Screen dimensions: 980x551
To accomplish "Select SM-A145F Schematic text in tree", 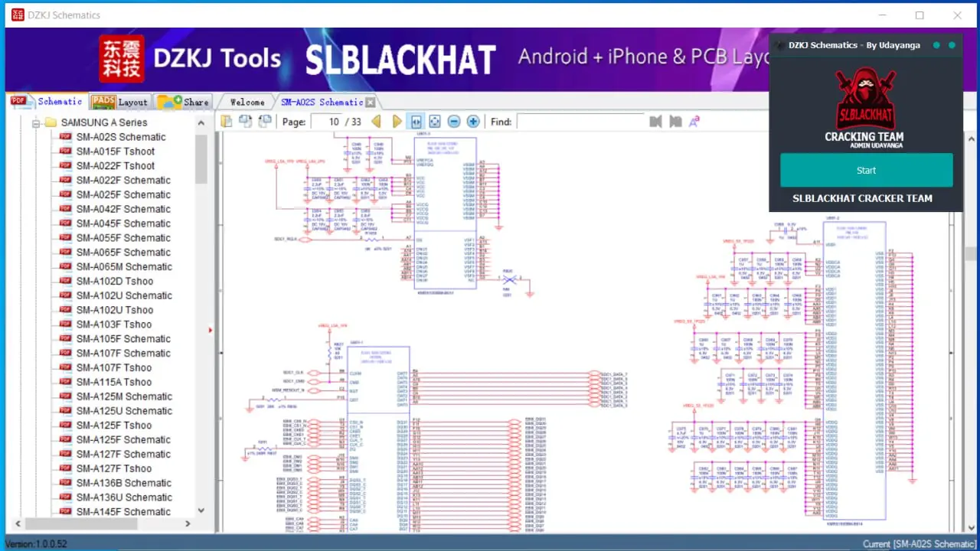I will 123,512.
